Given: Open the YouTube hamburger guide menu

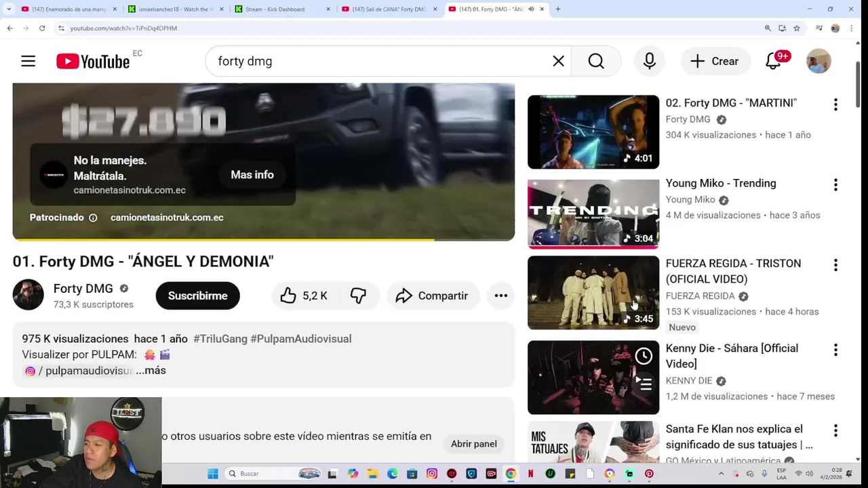Looking at the screenshot, I should point(28,61).
